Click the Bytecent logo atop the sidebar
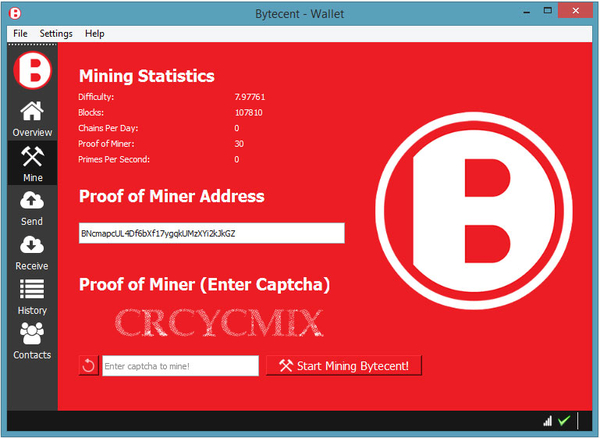The width and height of the screenshot is (600, 438). (x=32, y=71)
